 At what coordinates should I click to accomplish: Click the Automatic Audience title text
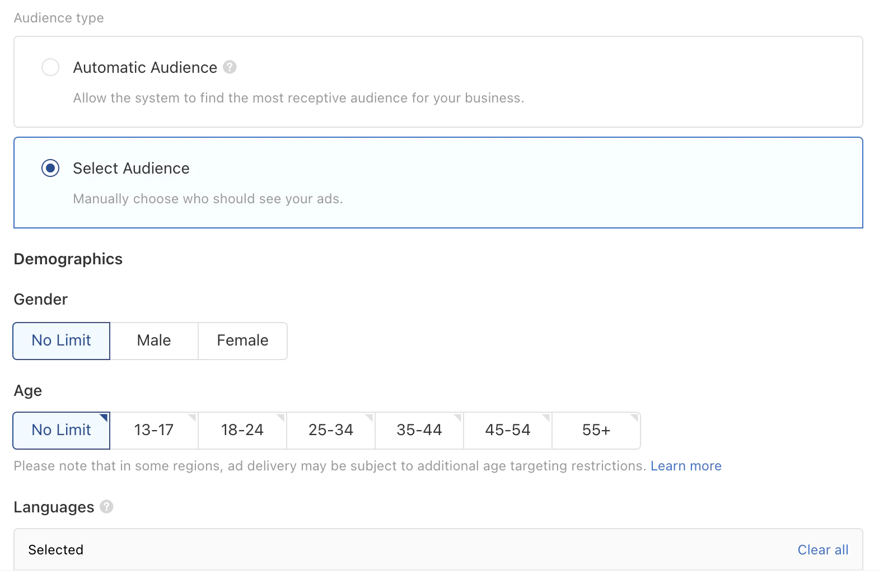145,67
